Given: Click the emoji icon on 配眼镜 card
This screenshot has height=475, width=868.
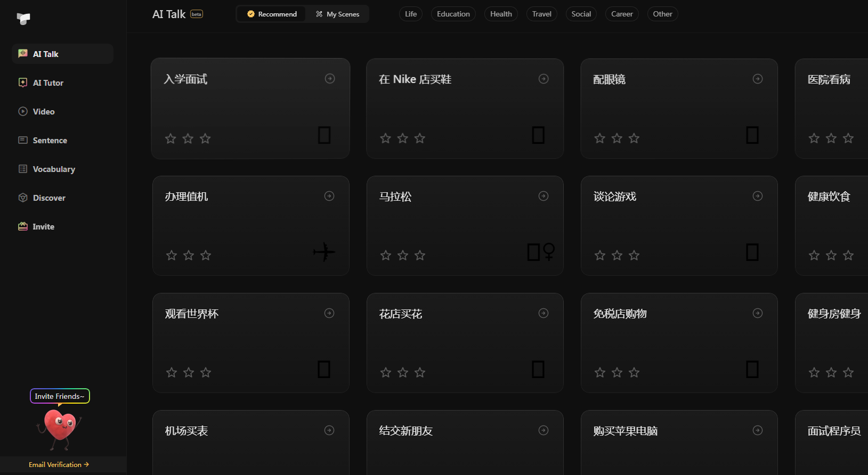Looking at the screenshot, I should coord(752,135).
